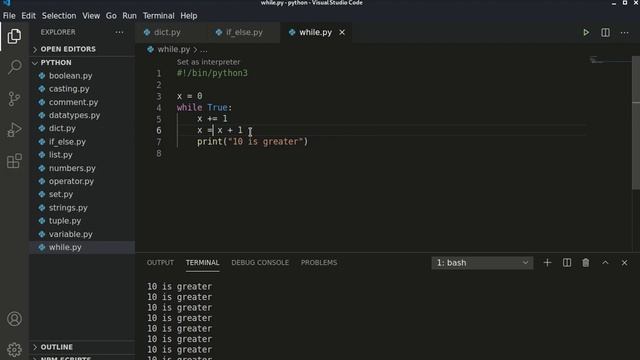
Task: Open editor More Actions ellipsis
Action: coord(624,32)
